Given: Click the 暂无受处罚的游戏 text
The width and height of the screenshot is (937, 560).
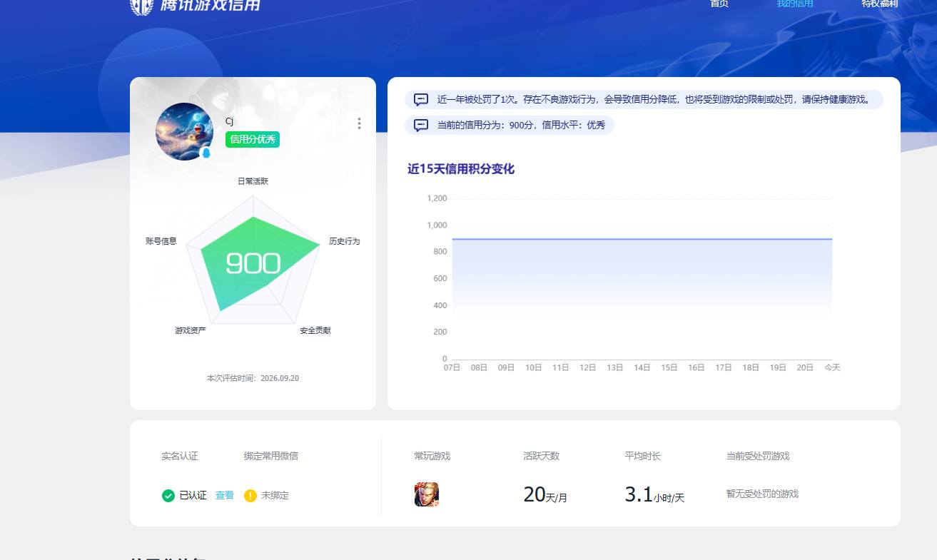Looking at the screenshot, I should point(762,494).
